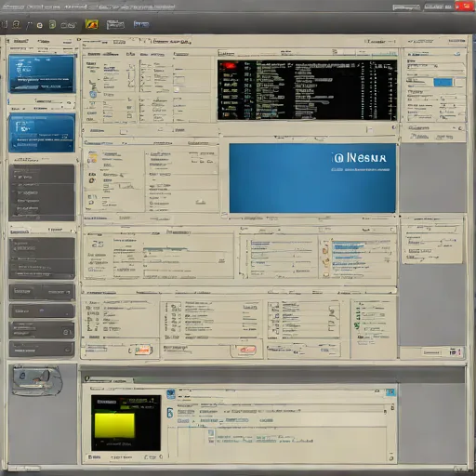Toggle the blue switch in the right properties panel
The image size is (476, 476).
[x=443, y=83]
